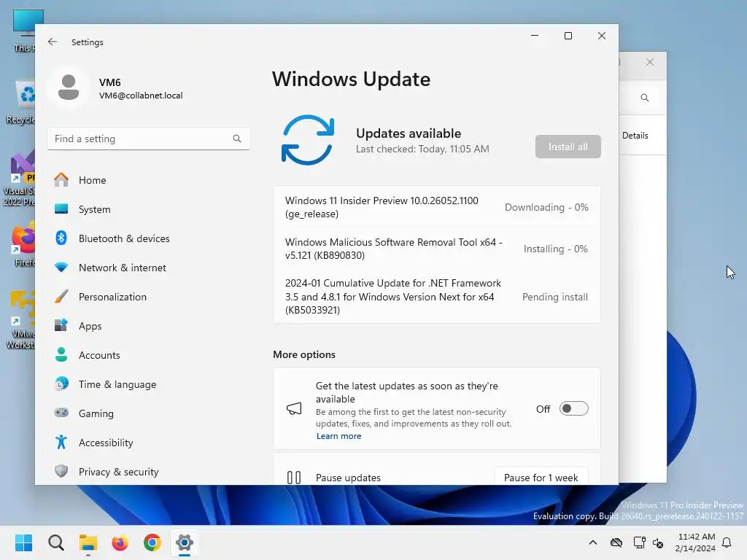747x560 pixels.
Task: Select the Windows 11 Insider Preview update row
Action: pos(436,207)
